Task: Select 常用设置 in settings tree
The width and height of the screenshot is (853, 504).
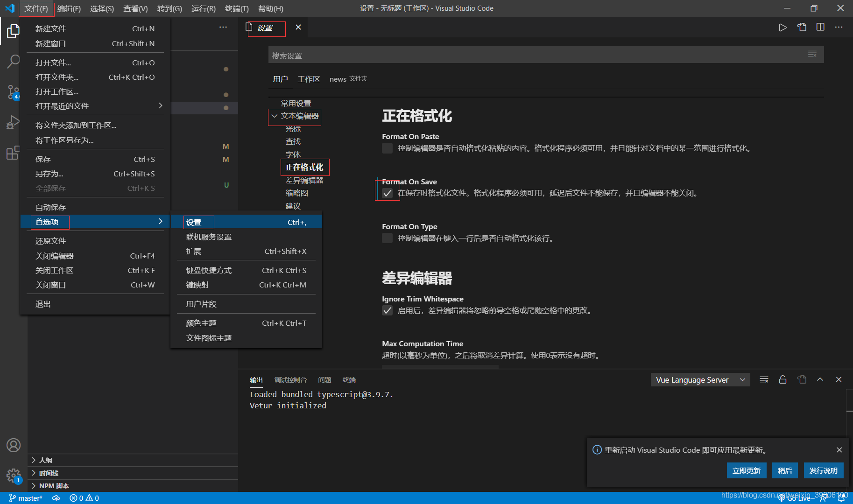Action: pos(296,103)
